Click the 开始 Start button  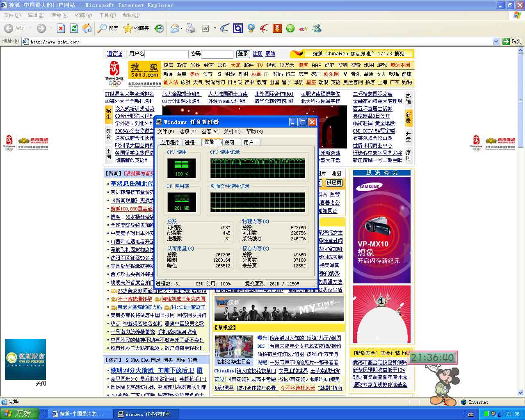coord(19,414)
